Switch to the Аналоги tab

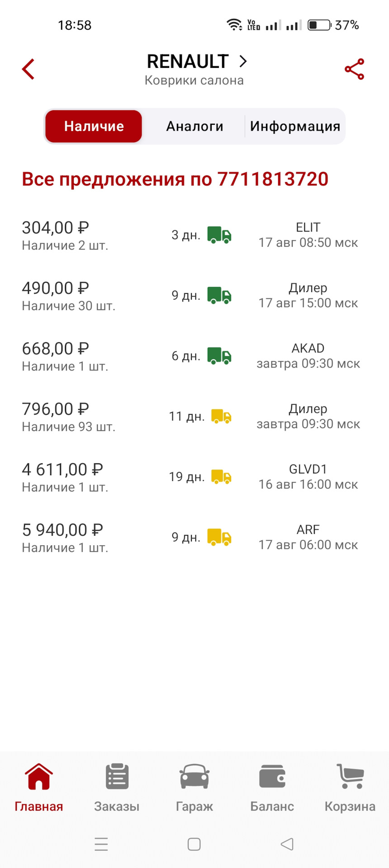[x=194, y=126]
